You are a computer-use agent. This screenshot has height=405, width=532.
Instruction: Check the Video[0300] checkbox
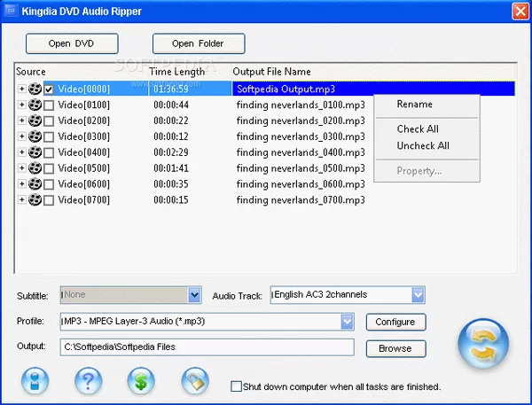tap(49, 136)
